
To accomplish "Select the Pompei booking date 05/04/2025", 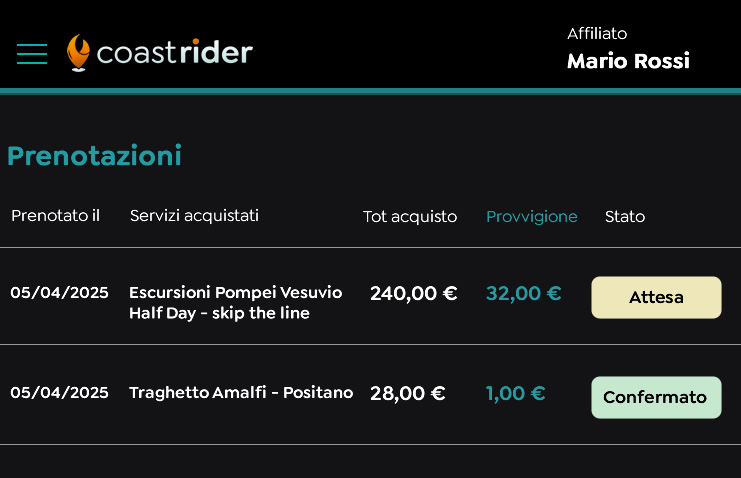I will pos(59,293).
